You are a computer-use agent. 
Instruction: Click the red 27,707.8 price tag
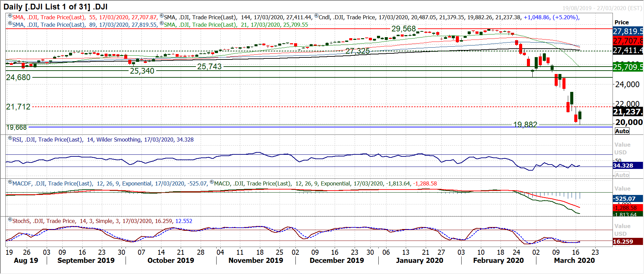pyautogui.click(x=628, y=41)
